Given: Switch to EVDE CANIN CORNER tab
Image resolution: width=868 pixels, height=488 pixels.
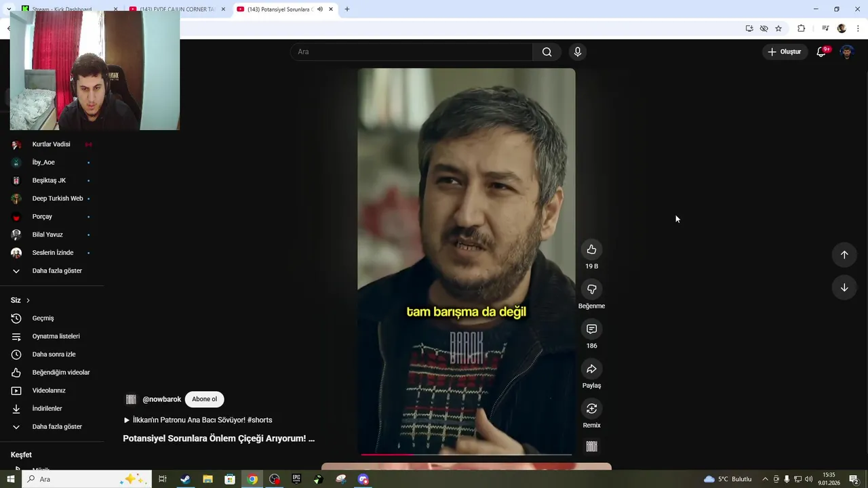Looking at the screenshot, I should pos(178,9).
